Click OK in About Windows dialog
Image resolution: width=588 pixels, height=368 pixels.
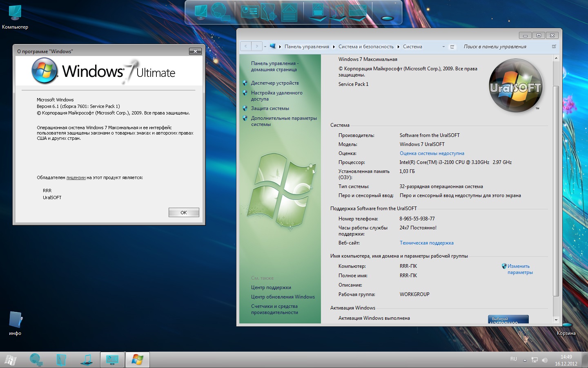[x=184, y=213]
